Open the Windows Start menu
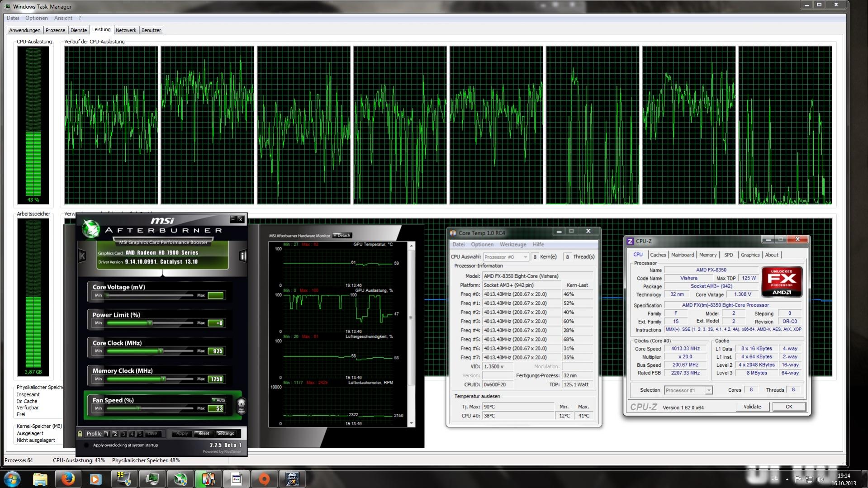The image size is (868, 488). pyautogui.click(x=12, y=479)
